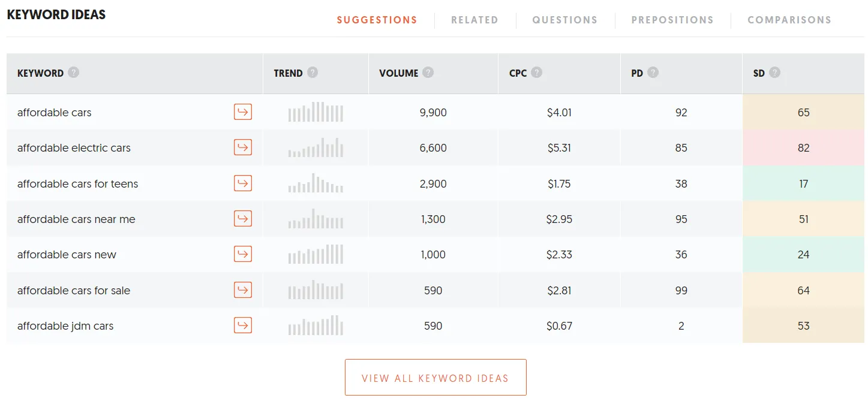The height and width of the screenshot is (401, 868).
Task: Click help icon next to KEYWORD header
Action: (x=73, y=73)
